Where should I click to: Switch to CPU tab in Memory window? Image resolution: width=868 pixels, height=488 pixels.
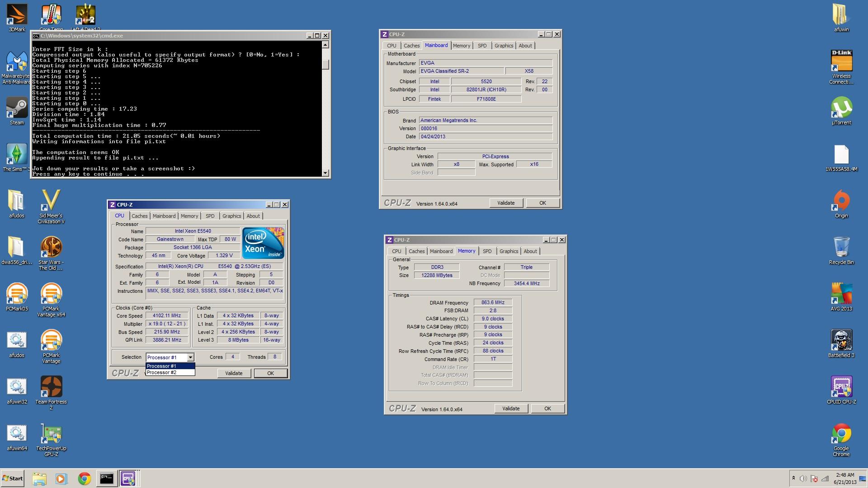(x=396, y=251)
